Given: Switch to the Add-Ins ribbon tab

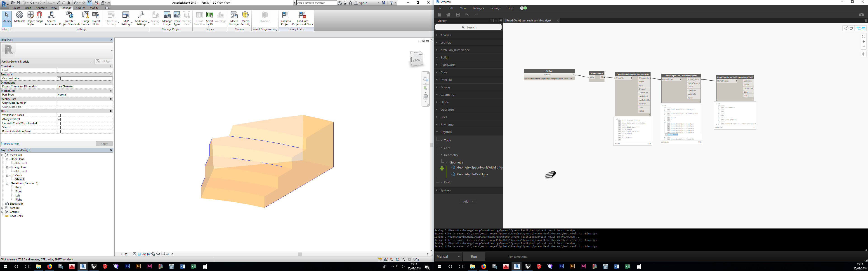Looking at the screenshot, I should coord(80,8).
